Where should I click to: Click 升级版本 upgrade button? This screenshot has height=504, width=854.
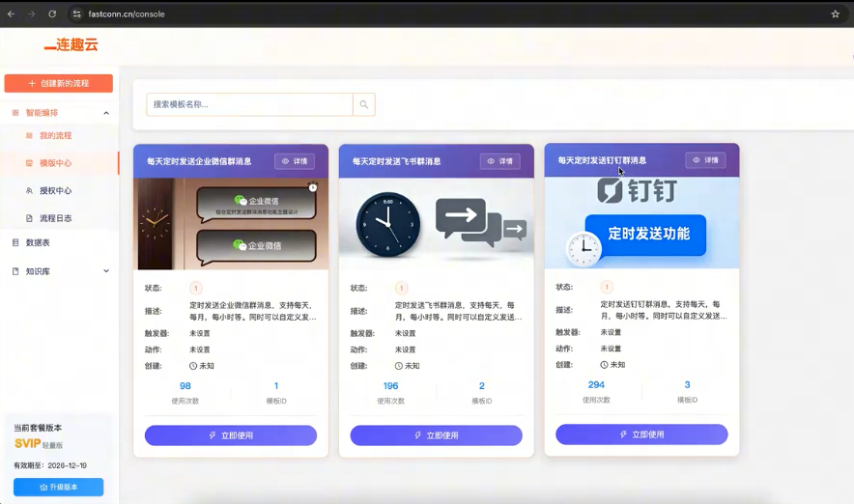click(x=59, y=488)
